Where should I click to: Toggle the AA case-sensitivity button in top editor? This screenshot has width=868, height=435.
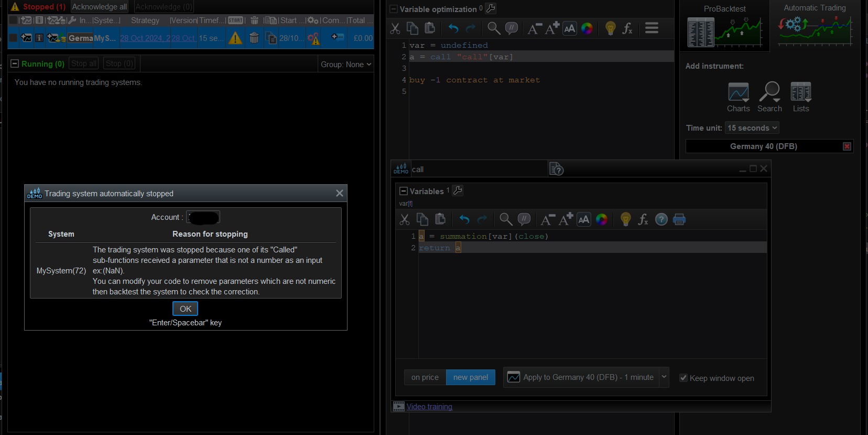point(570,28)
